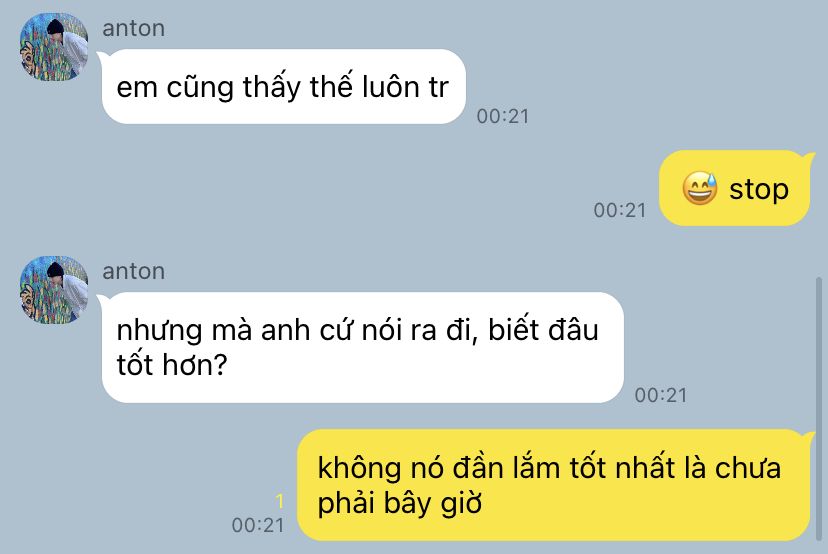Click the 'biết đâu' words in anton's message
828x554 pixels.
pos(543,331)
